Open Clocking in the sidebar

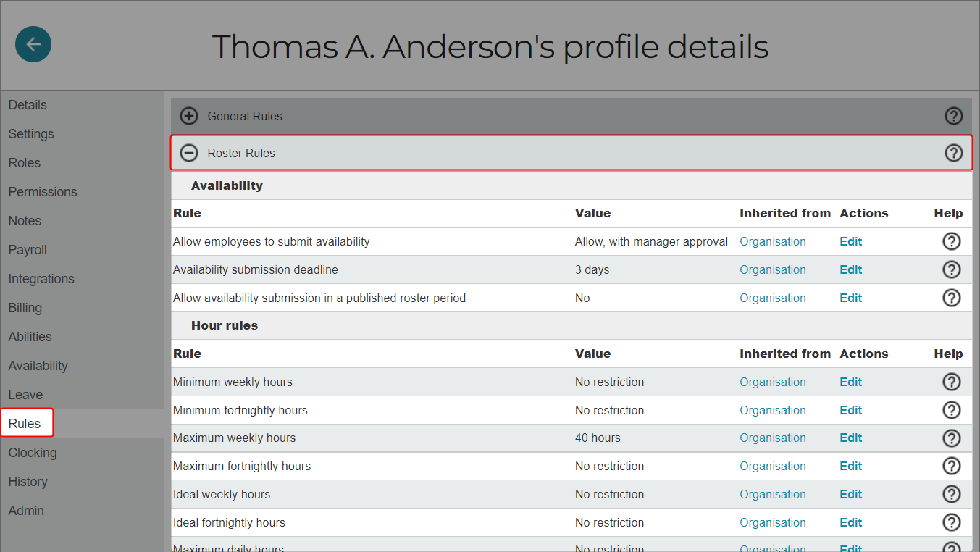coord(33,453)
